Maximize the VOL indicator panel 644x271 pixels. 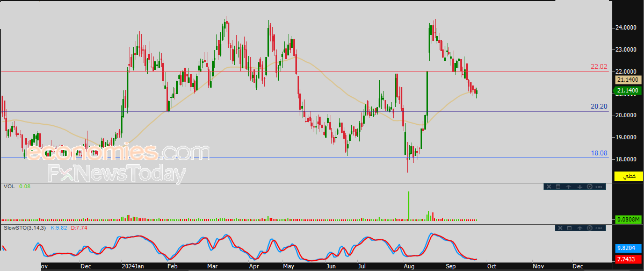[x=558, y=187]
